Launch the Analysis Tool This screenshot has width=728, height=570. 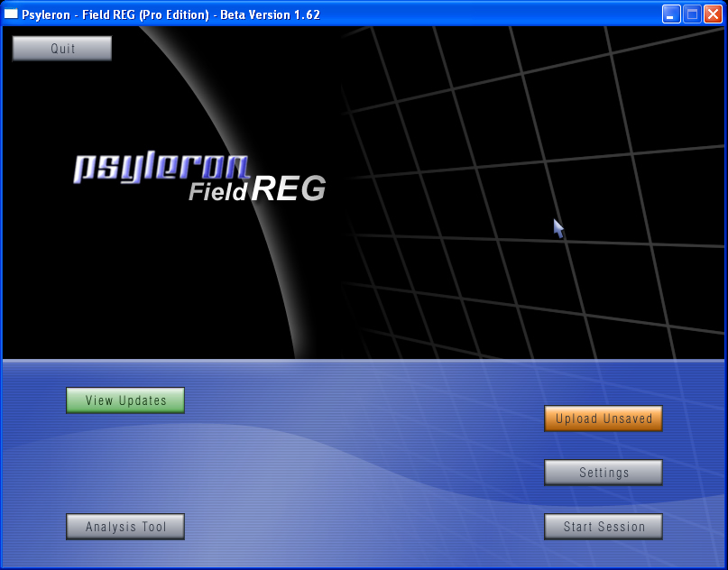pyautogui.click(x=125, y=527)
